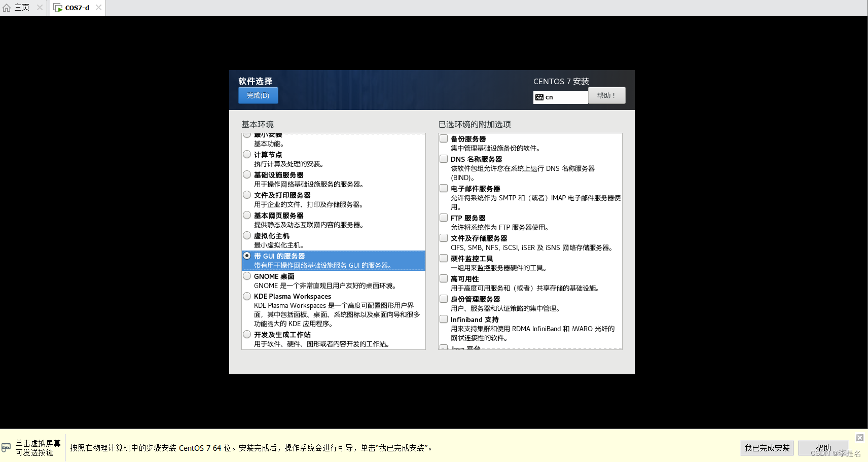868x462 pixels.
Task: Click the keyboard-mouse icon in hint bar
Action: 6,447
